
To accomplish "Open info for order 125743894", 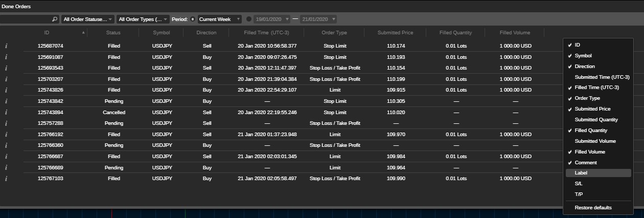I will pos(6,112).
